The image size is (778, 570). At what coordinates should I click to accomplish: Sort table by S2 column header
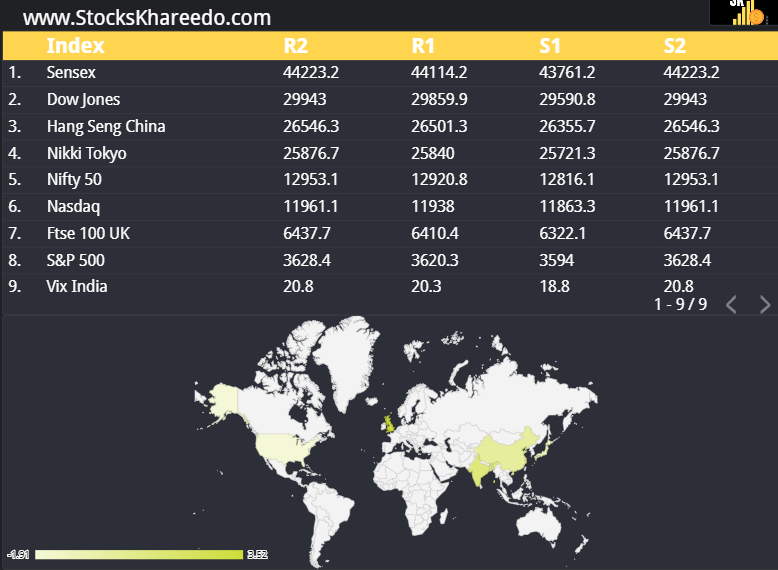click(x=675, y=46)
